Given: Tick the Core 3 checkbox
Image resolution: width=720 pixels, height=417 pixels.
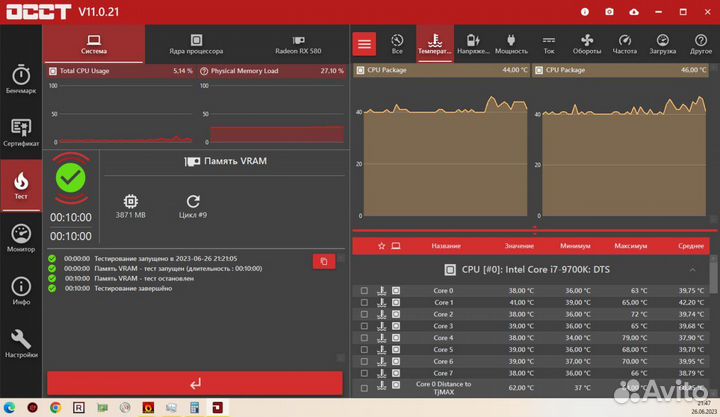Looking at the screenshot, I should coord(364,326).
